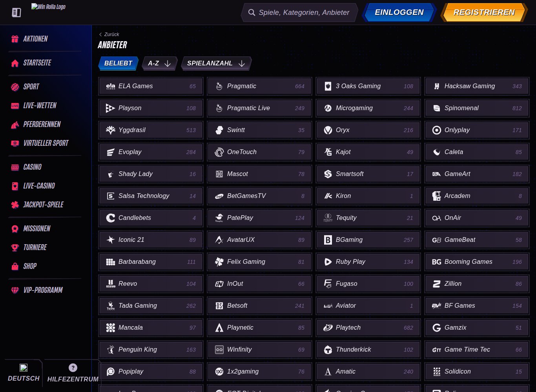Open the Deutsch language selector
Image resolution: width=536 pixels, height=392 pixels.
24,374
